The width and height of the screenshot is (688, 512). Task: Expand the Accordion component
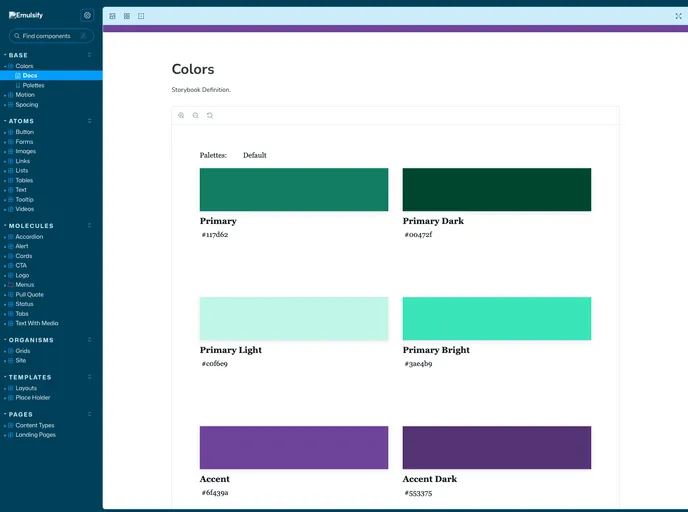coord(29,237)
